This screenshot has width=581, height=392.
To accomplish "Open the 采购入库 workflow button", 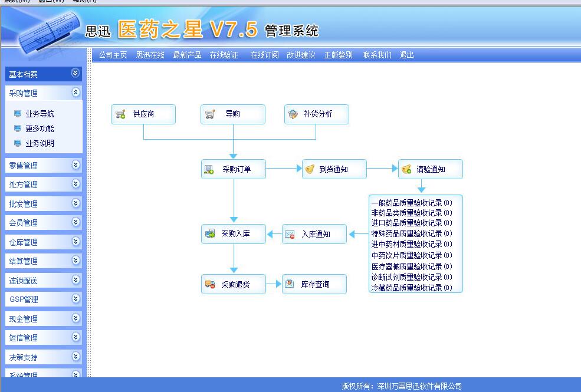I will tap(234, 234).
